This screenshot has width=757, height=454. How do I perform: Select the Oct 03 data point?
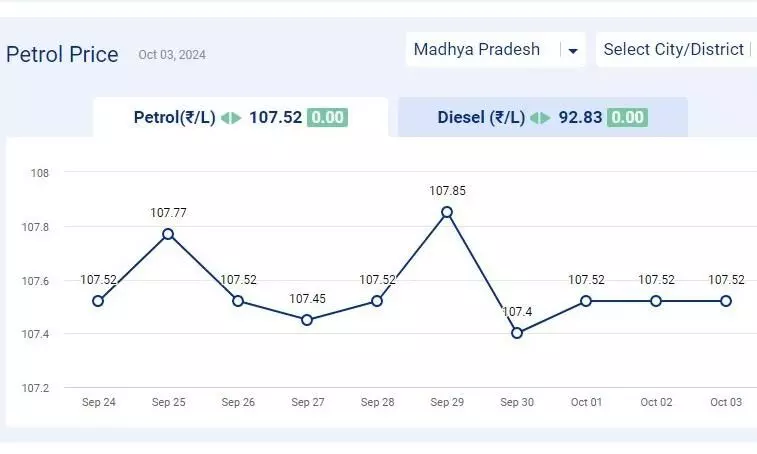[x=726, y=301]
